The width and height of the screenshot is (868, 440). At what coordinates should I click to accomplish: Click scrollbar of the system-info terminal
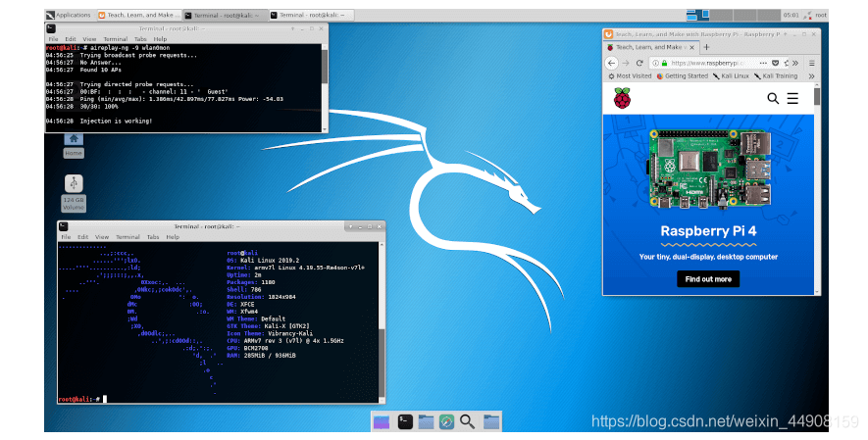[x=382, y=322]
